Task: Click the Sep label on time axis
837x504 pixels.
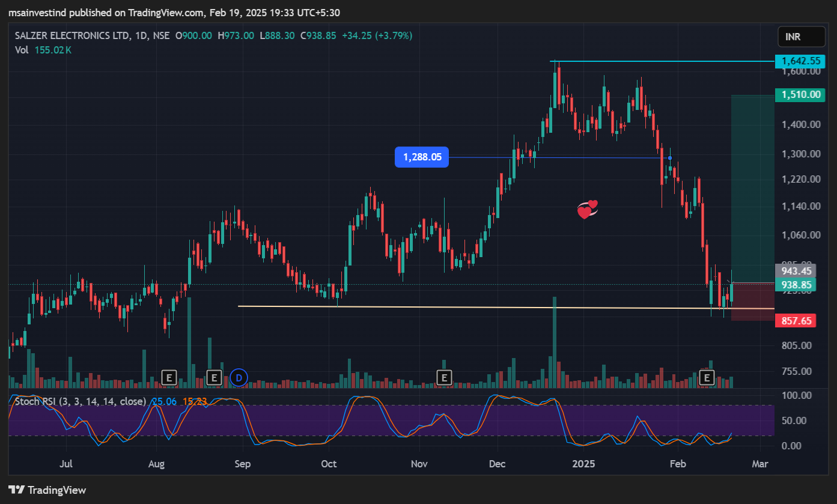Action: tap(242, 464)
